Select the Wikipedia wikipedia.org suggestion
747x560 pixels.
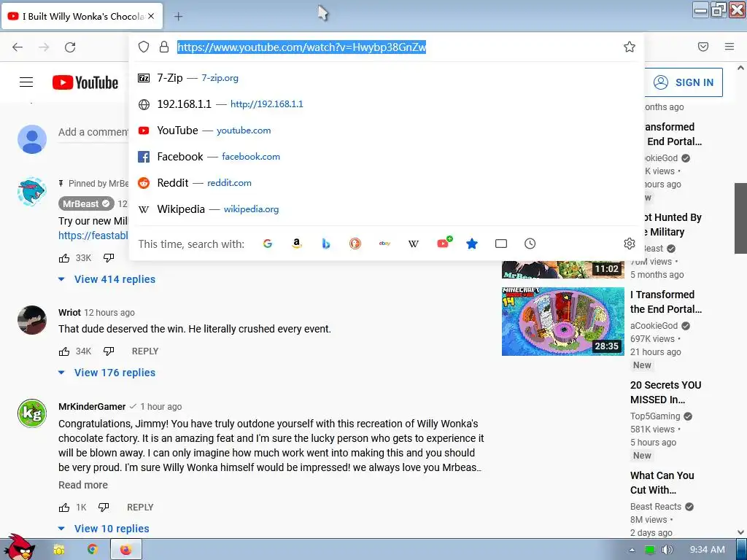387,209
